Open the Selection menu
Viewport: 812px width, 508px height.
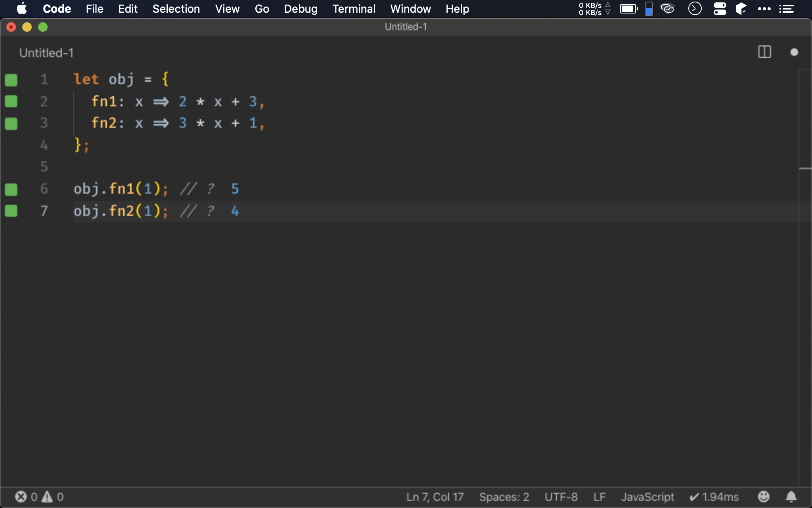176,9
